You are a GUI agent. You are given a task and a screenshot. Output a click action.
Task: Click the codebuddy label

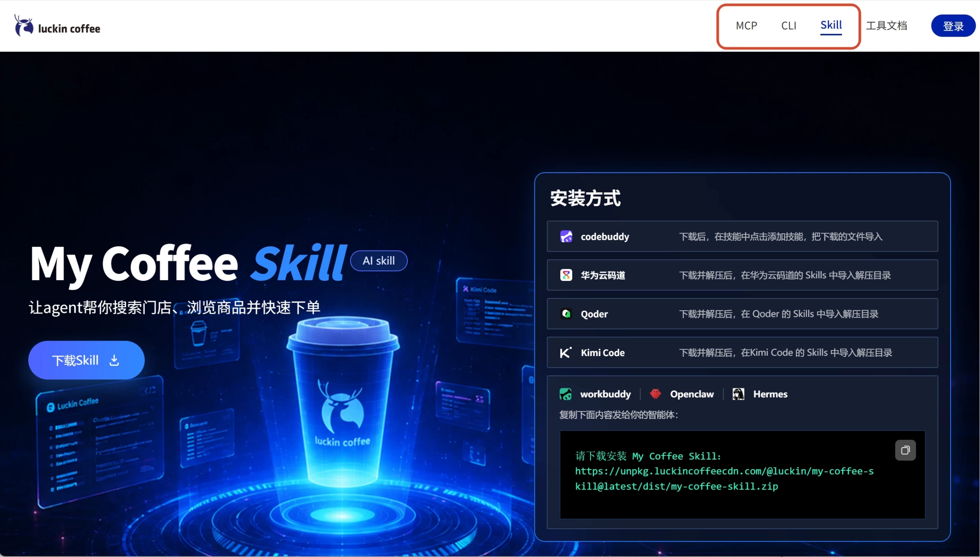pos(605,237)
